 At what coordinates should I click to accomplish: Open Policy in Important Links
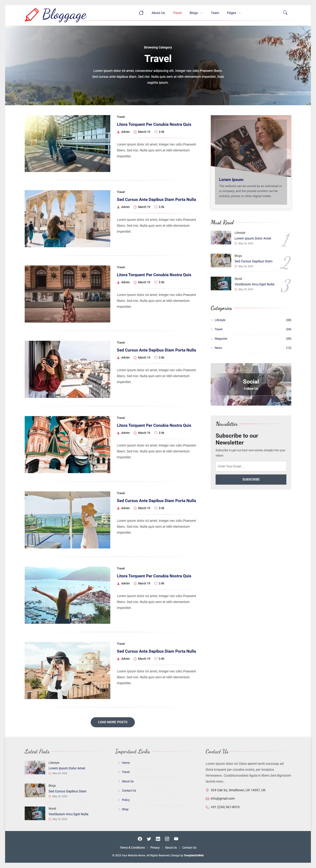click(125, 800)
